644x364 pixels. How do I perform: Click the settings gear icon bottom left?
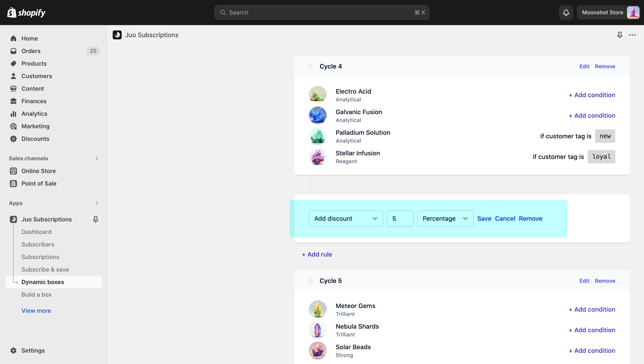[x=13, y=350]
